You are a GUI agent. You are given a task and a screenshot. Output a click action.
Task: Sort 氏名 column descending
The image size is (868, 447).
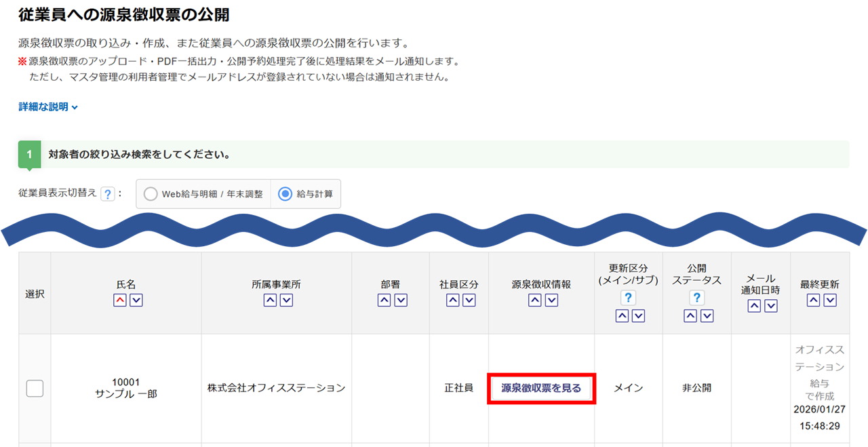pyautogui.click(x=136, y=300)
